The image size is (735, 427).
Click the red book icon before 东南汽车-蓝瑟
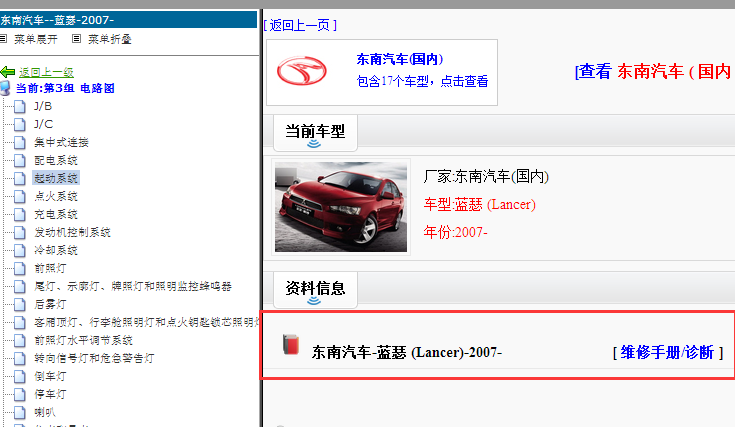[291, 344]
